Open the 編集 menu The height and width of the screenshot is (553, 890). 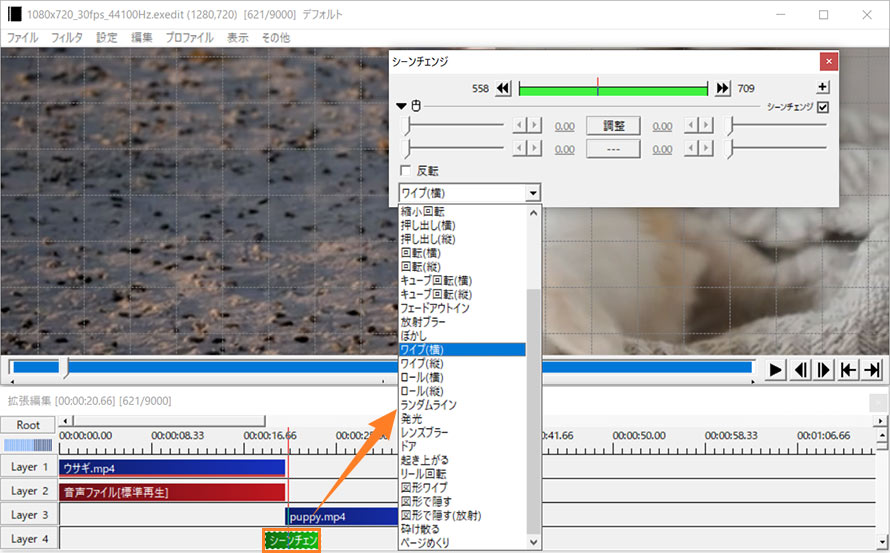tap(141, 37)
